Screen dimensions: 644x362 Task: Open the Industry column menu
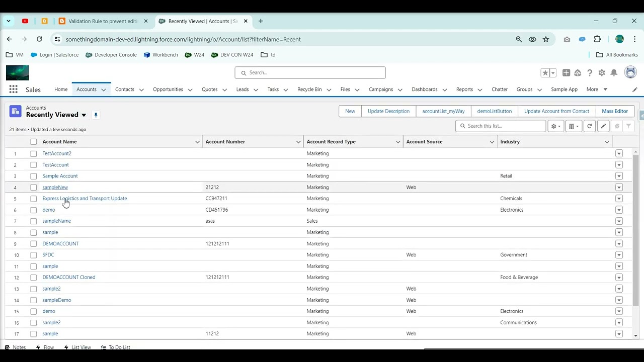point(607,142)
